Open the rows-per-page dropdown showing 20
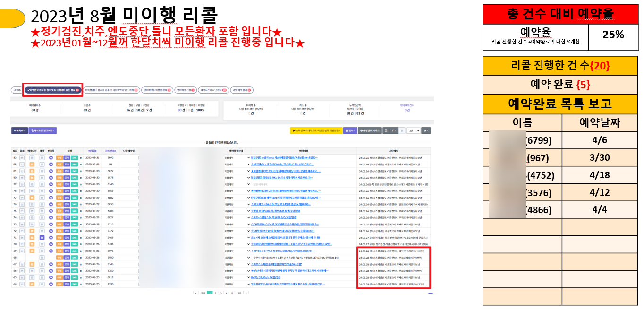 click(414, 130)
